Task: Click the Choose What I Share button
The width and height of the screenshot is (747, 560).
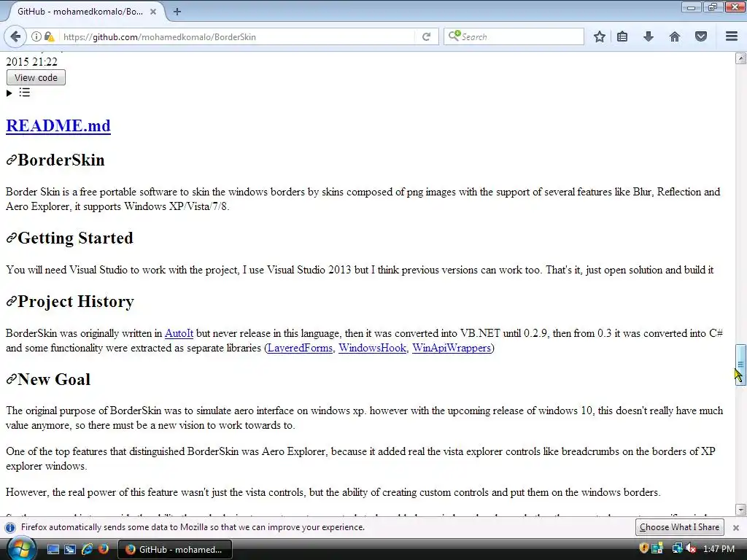Action: click(x=679, y=527)
